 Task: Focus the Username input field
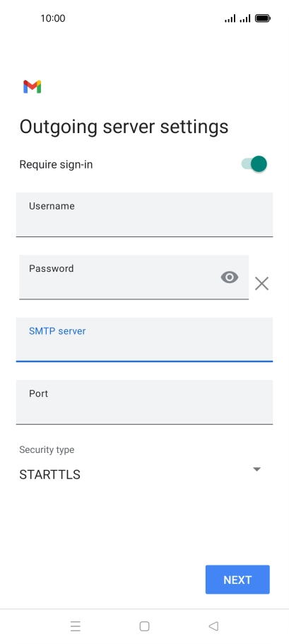coord(144,214)
